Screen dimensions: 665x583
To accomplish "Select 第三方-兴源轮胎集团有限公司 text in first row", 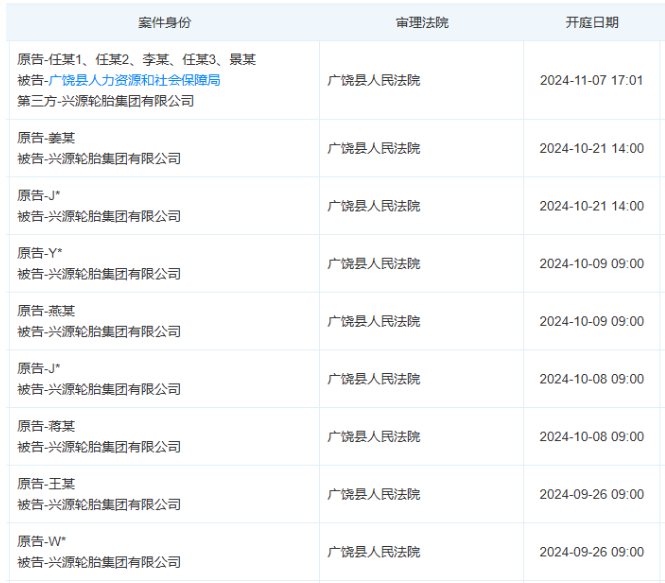I will [106, 101].
